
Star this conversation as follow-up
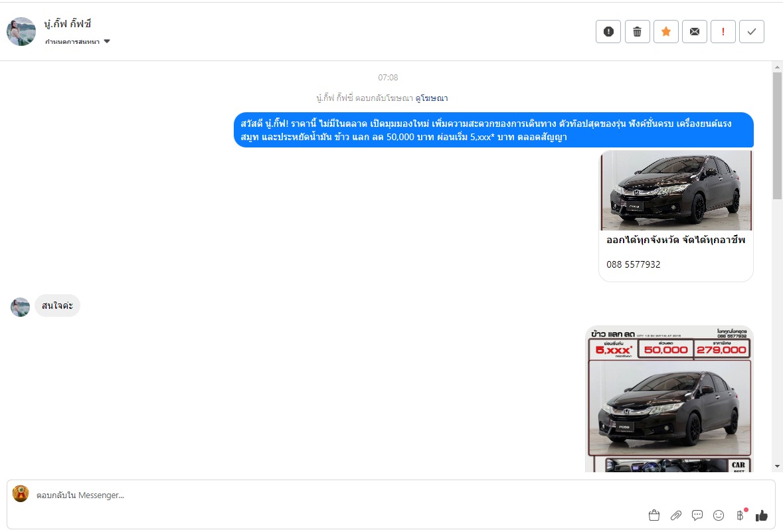coord(665,32)
